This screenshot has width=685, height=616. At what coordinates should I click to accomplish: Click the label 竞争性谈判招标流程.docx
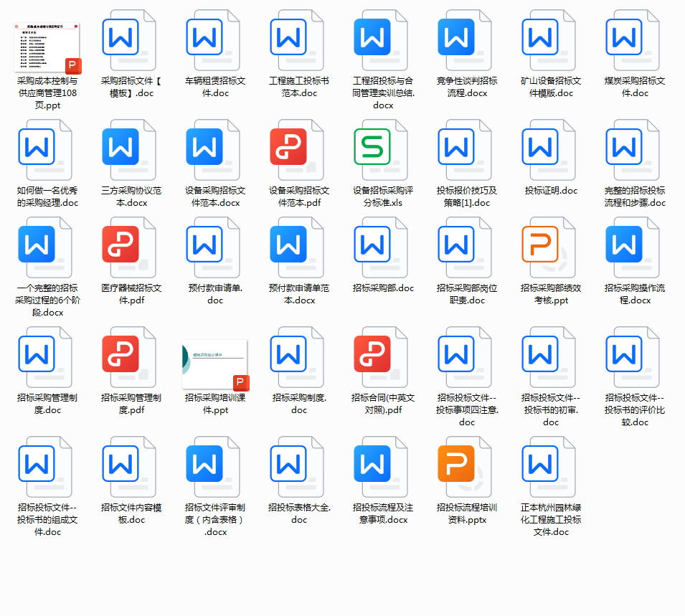467,87
